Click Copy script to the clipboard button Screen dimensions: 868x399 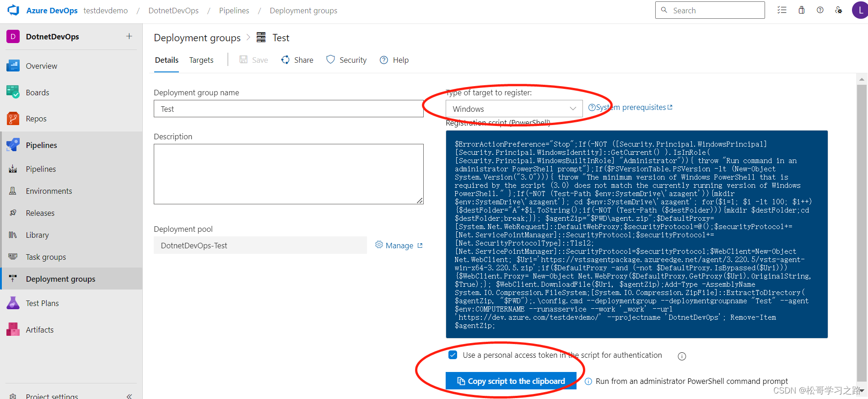[511, 381]
